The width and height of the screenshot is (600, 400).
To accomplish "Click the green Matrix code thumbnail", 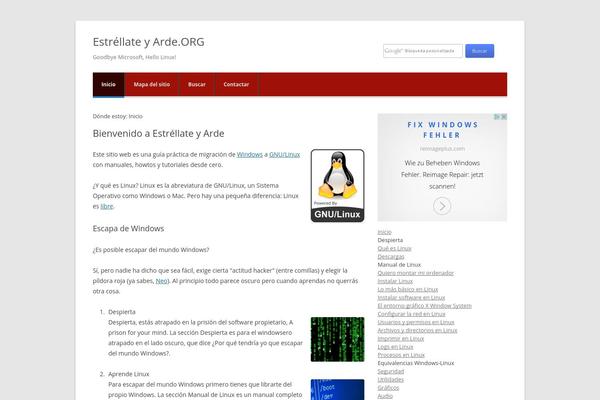I will [338, 339].
